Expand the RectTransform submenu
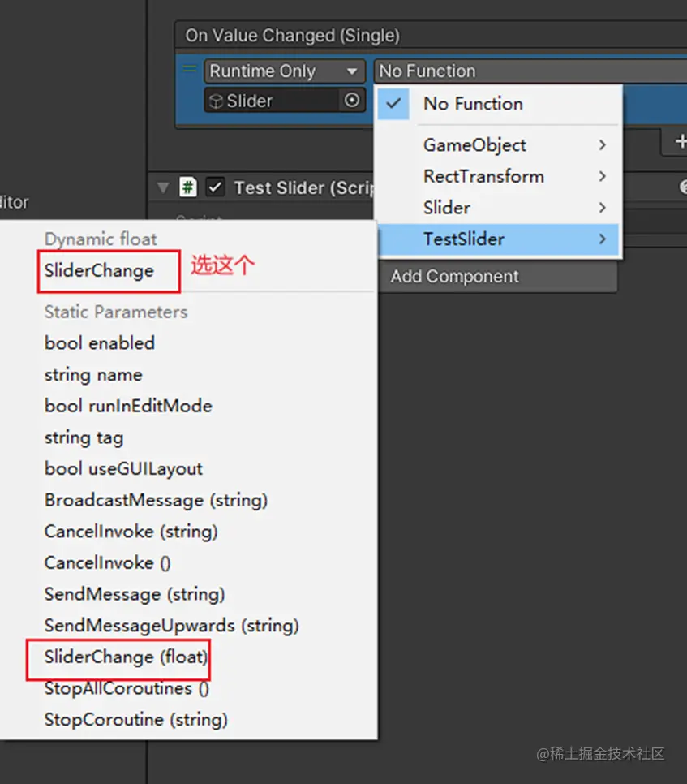 point(498,176)
